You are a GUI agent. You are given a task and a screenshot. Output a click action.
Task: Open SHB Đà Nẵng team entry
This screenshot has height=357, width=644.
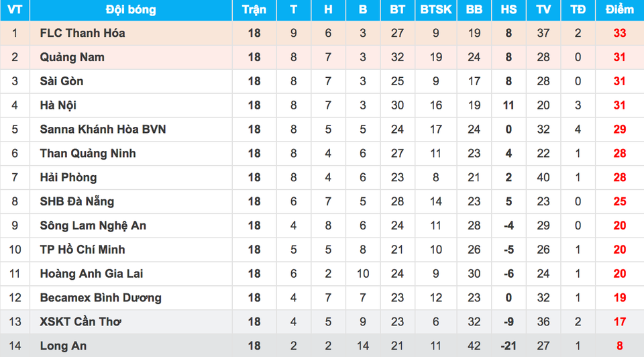pyautogui.click(x=77, y=201)
